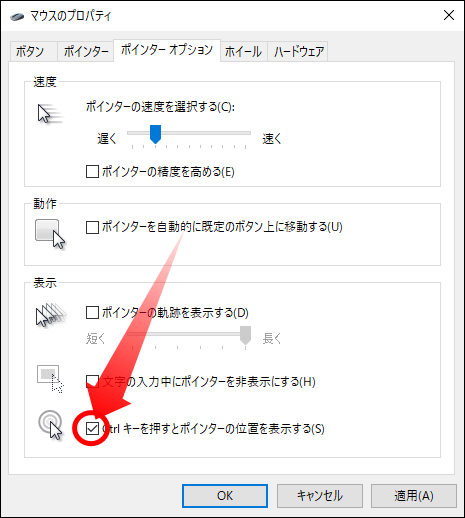Viewport: 465px width, 518px height.
Task: Click the mouse icon in the title bar
Action: pos(17,16)
